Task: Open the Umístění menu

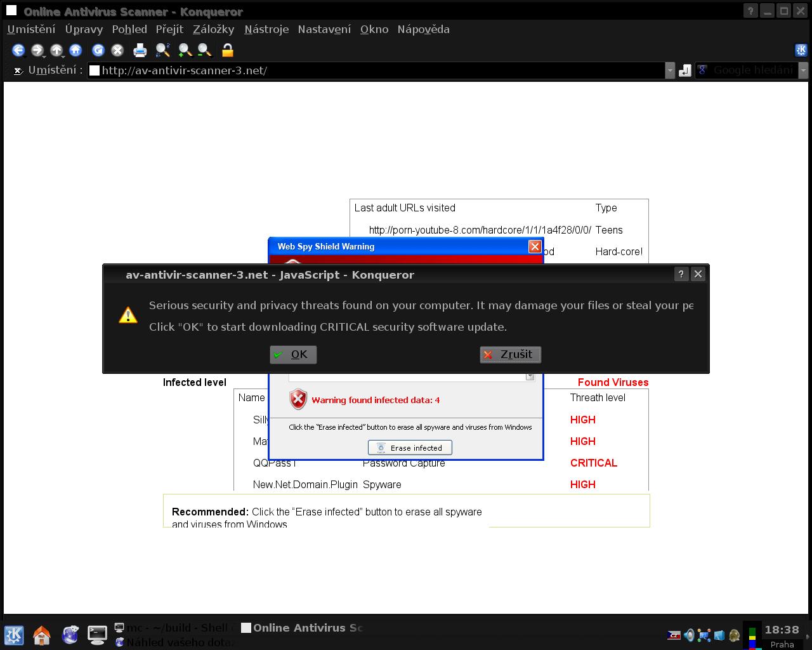Action: (31, 29)
